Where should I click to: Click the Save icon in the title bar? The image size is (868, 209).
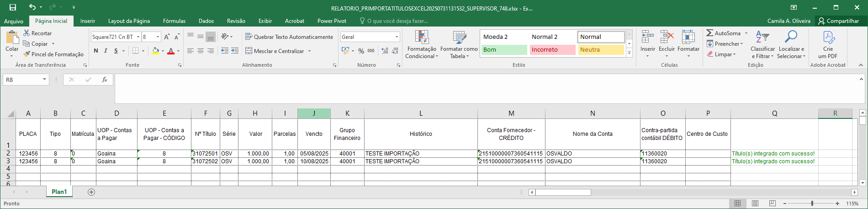pyautogui.click(x=13, y=7)
